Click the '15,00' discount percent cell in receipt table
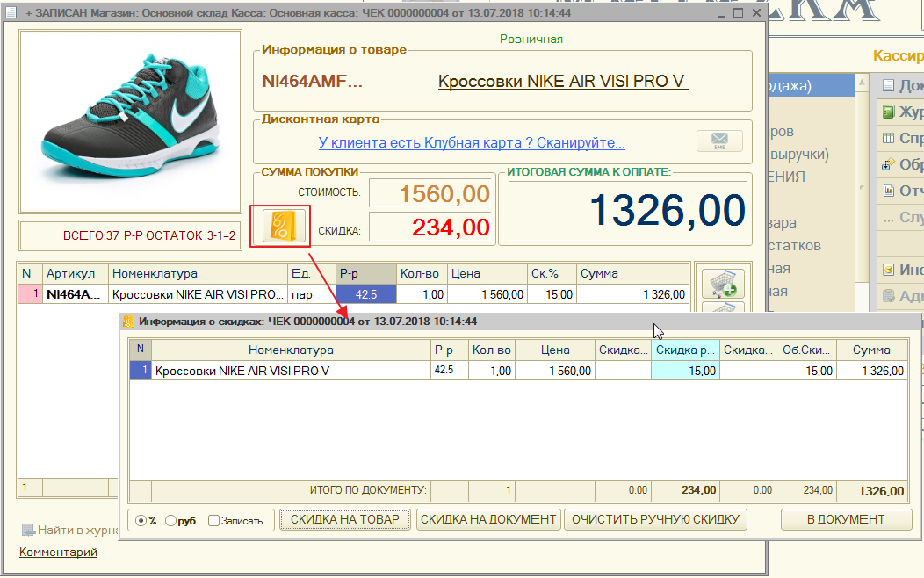The width and height of the screenshot is (924, 578). click(x=552, y=294)
